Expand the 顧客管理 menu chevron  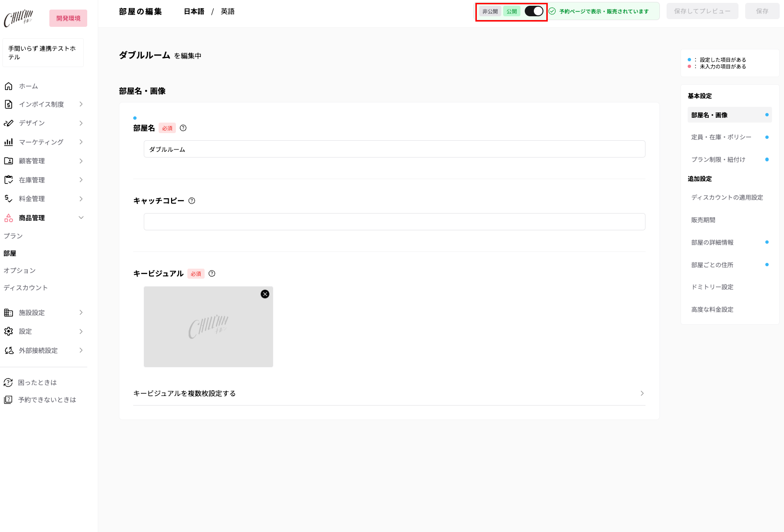(81, 161)
